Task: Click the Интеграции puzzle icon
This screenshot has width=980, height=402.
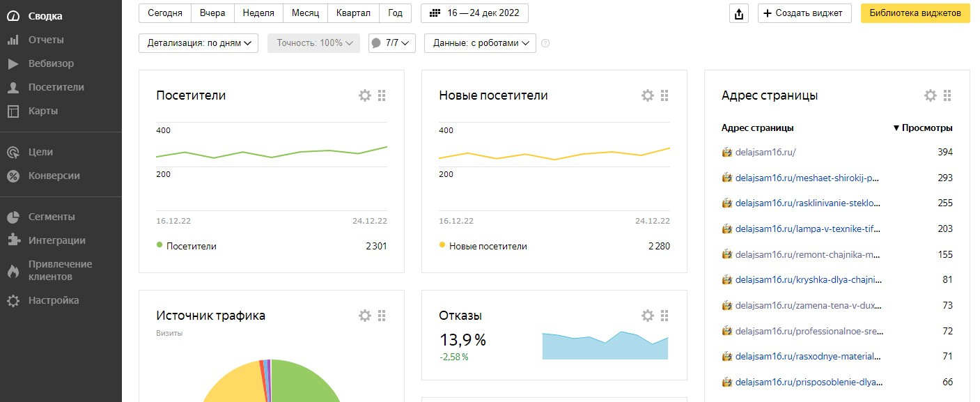Action: (13, 240)
